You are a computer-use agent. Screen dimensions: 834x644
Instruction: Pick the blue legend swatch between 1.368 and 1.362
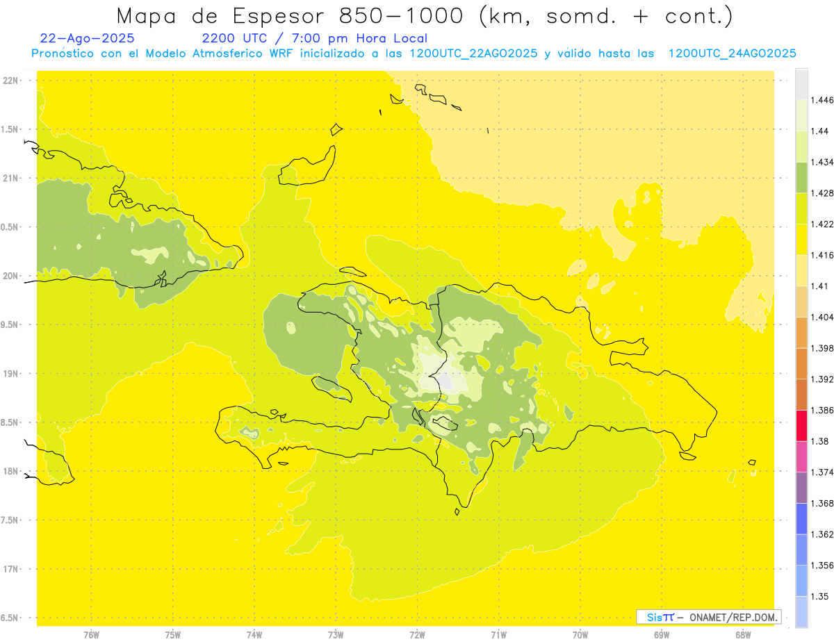(801, 518)
